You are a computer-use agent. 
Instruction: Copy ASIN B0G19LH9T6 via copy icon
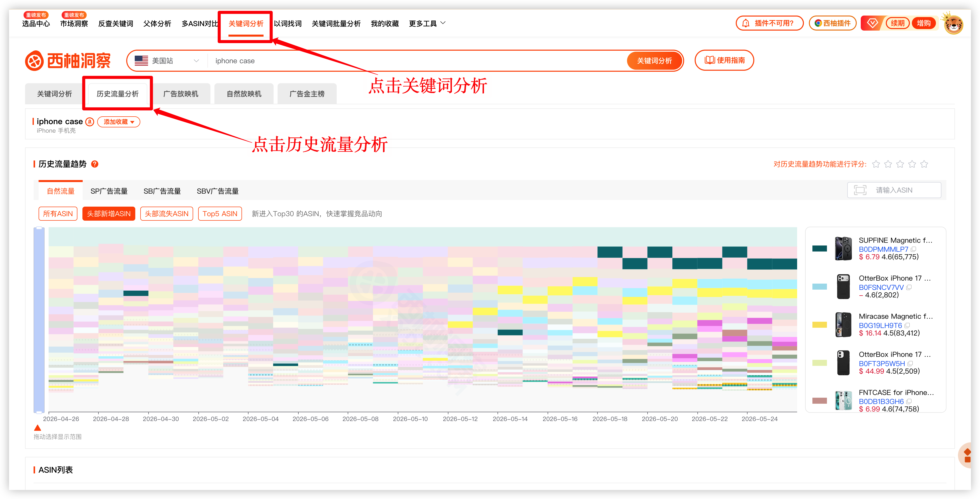coord(907,325)
